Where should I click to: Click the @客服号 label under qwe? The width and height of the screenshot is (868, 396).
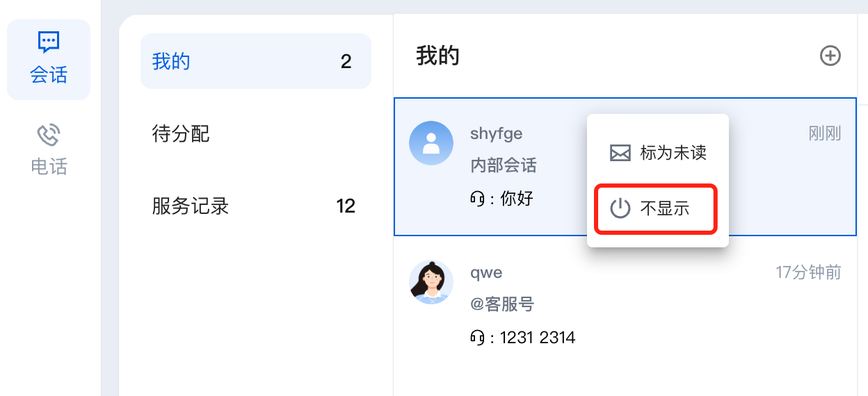pyautogui.click(x=502, y=304)
